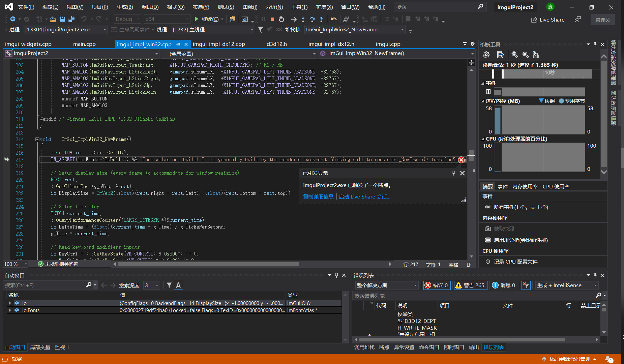Click 启动 Live Share 会话 link
The width and height of the screenshot is (624, 364).
pyautogui.click(x=365, y=196)
